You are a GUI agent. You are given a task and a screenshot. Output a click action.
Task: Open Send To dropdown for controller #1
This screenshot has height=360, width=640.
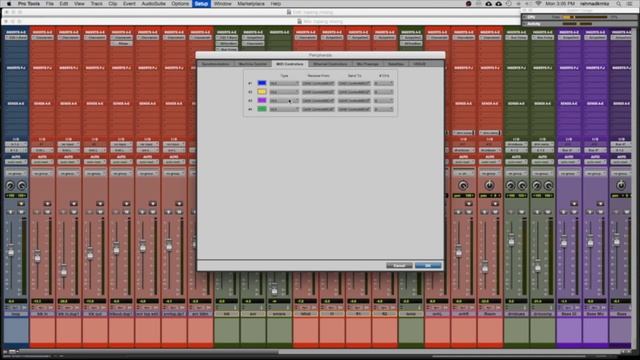[354, 83]
